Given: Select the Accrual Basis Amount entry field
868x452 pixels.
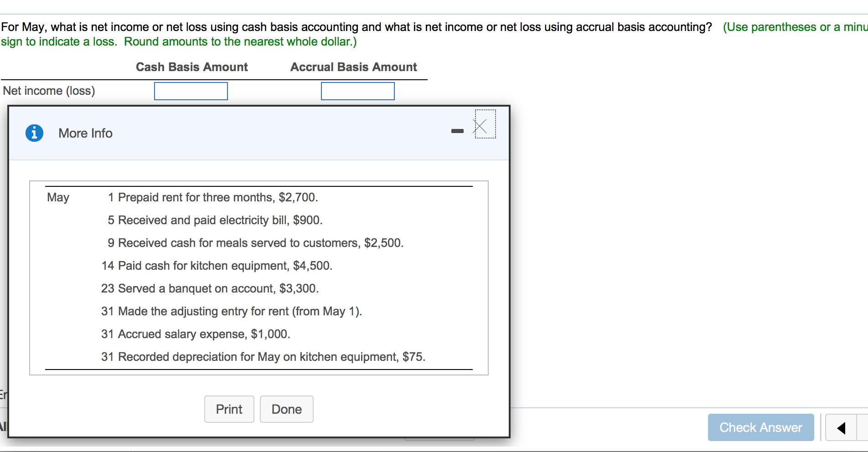Looking at the screenshot, I should pos(357,91).
